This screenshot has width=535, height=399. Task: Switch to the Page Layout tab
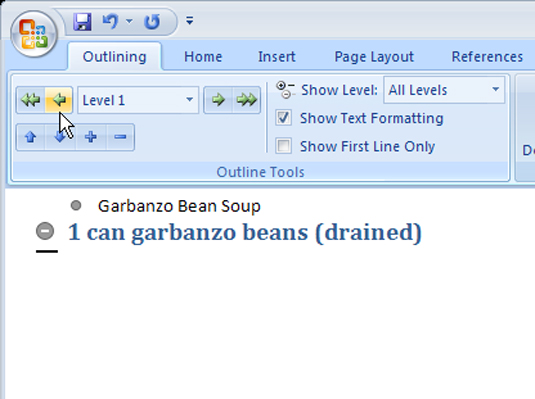coord(374,57)
